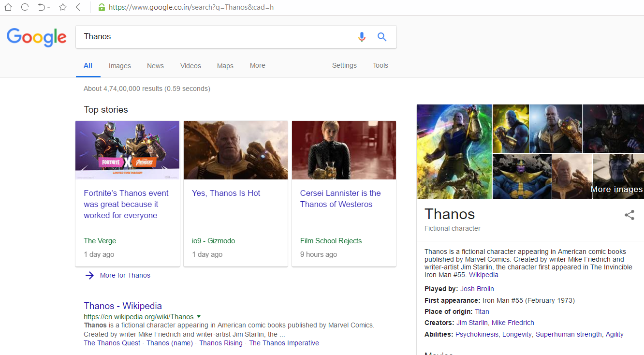Open the io9 Gizmodo story image

pos(235,150)
